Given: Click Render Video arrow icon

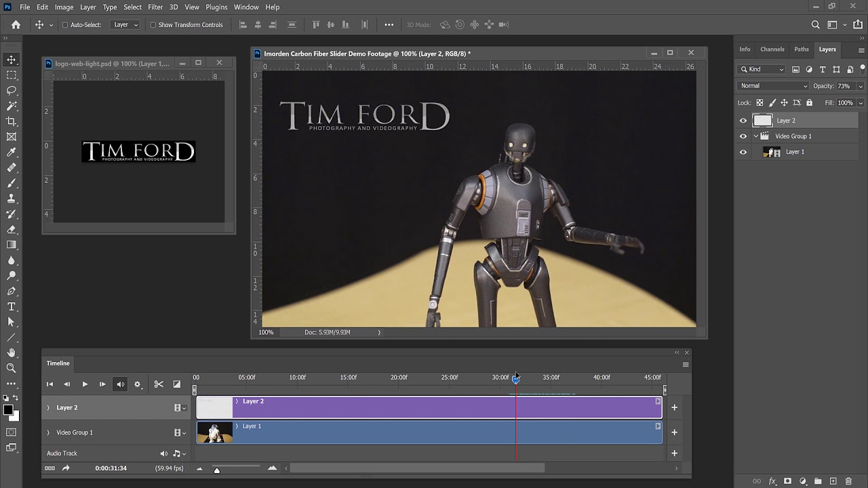Looking at the screenshot, I should [x=66, y=468].
